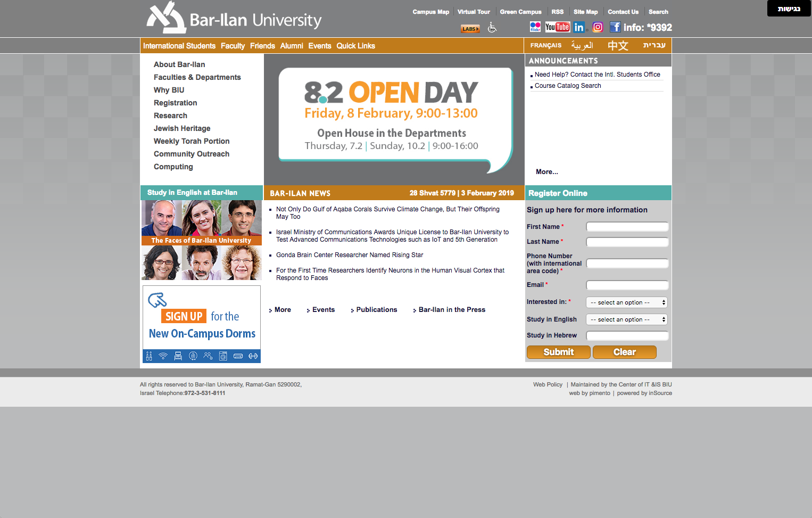
Task: Go to the Facebook icon
Action: (x=615, y=27)
